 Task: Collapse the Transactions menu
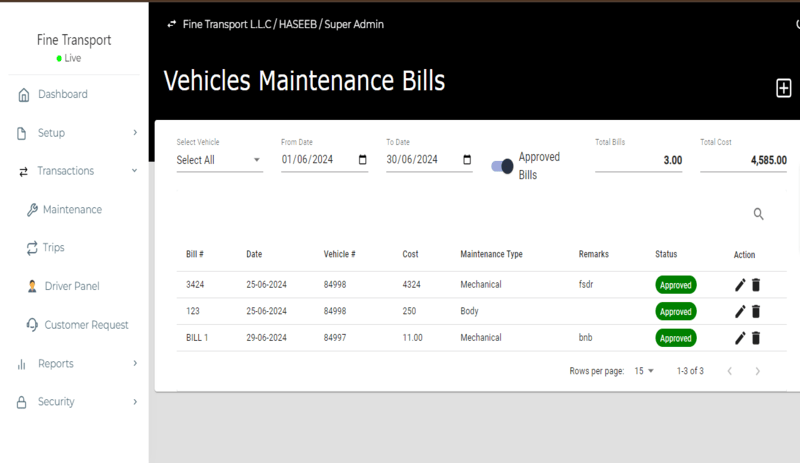(x=77, y=171)
